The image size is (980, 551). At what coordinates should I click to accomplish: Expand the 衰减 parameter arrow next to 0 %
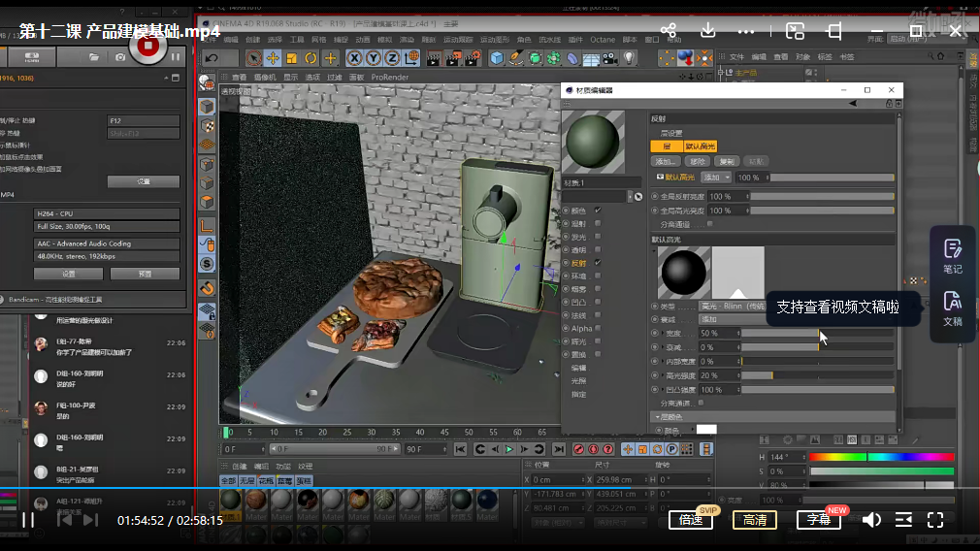(663, 347)
